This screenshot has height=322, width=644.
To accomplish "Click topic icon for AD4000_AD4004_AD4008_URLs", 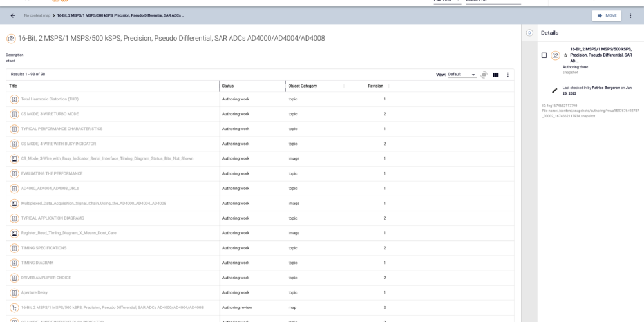I will [x=14, y=189].
